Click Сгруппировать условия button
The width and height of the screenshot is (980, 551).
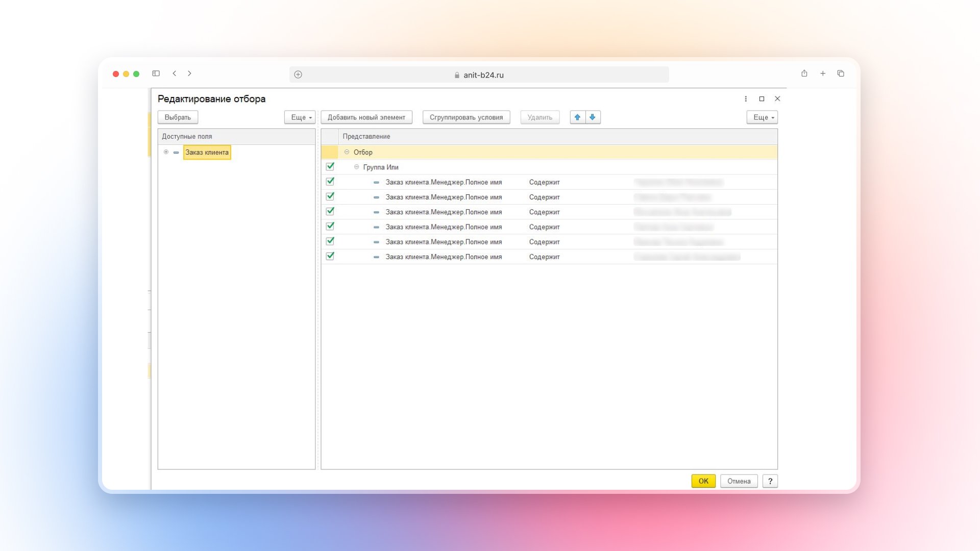tap(466, 117)
